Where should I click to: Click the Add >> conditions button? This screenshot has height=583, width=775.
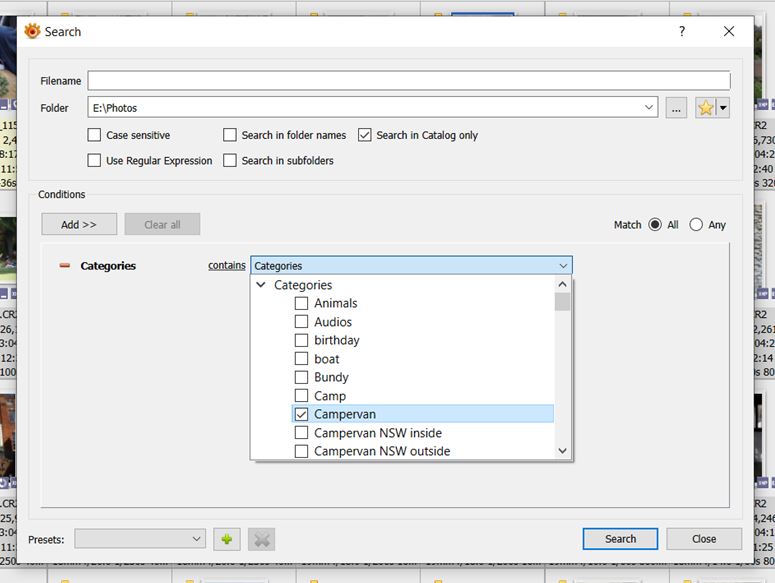click(79, 224)
